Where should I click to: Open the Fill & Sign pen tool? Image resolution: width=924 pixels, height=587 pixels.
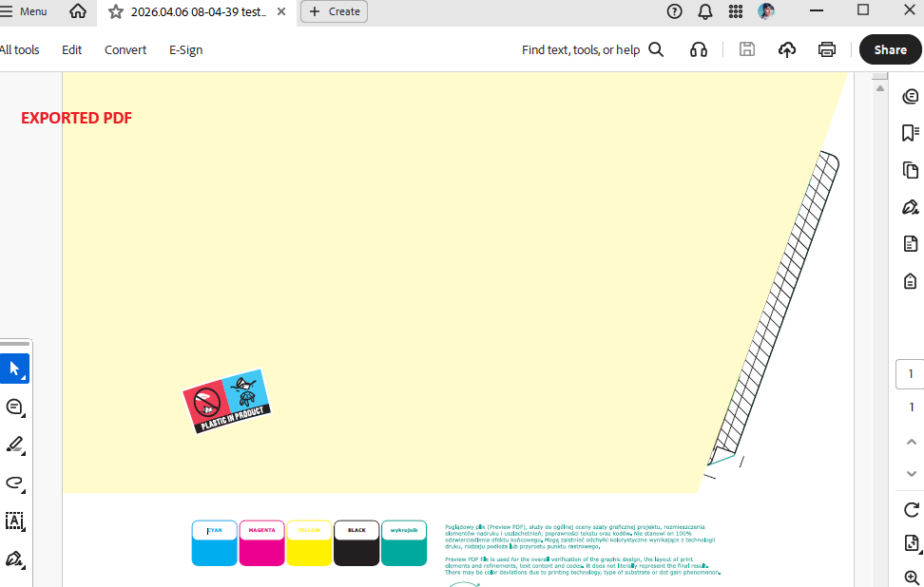coord(14,559)
